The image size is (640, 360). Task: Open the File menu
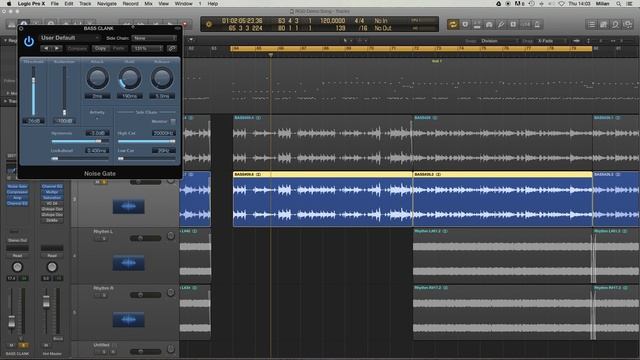(x=54, y=4)
